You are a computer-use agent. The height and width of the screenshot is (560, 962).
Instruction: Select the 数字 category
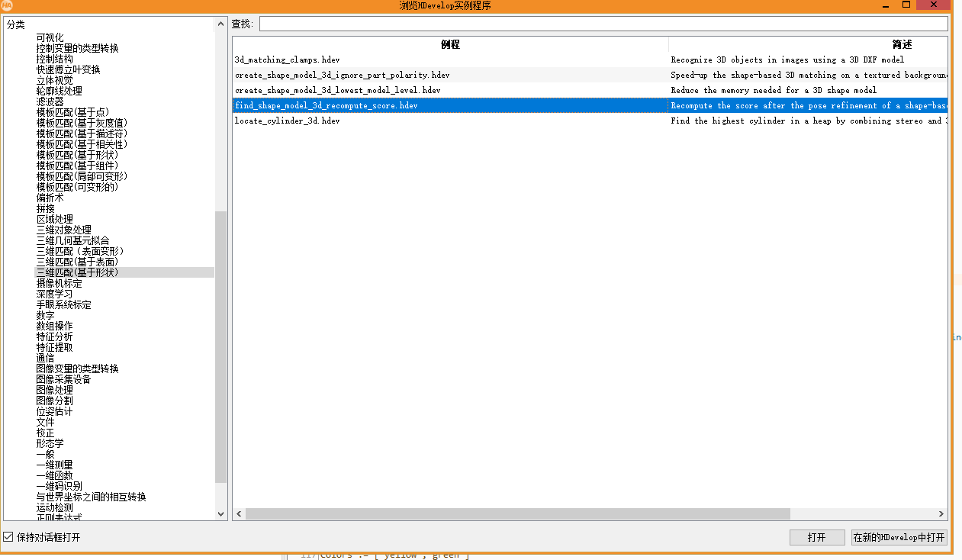coord(45,315)
